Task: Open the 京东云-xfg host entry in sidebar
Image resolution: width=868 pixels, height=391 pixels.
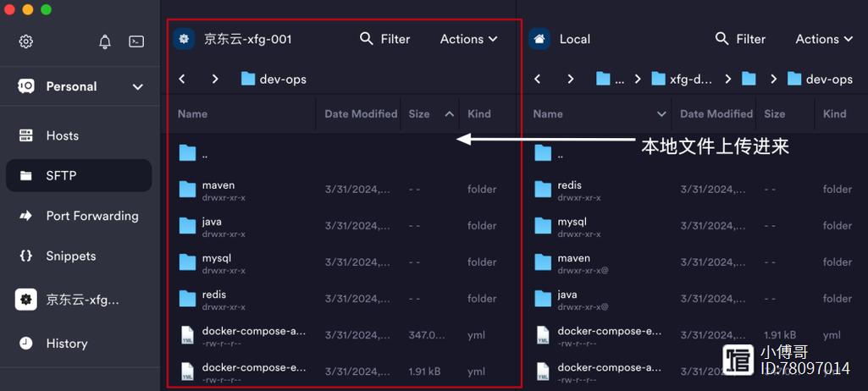Action: point(79,300)
